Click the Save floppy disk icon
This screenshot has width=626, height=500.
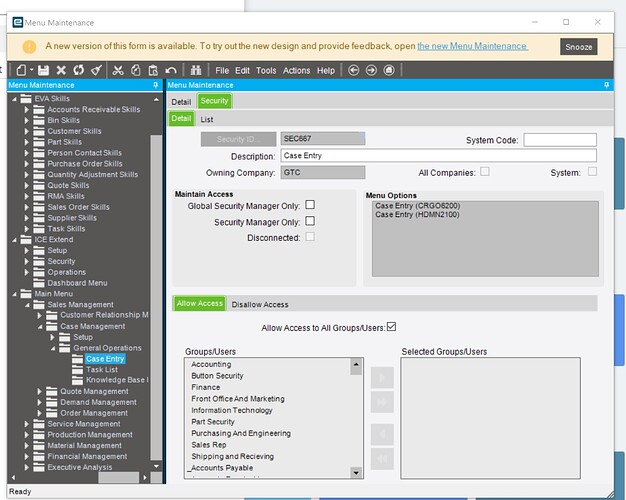[x=43, y=70]
